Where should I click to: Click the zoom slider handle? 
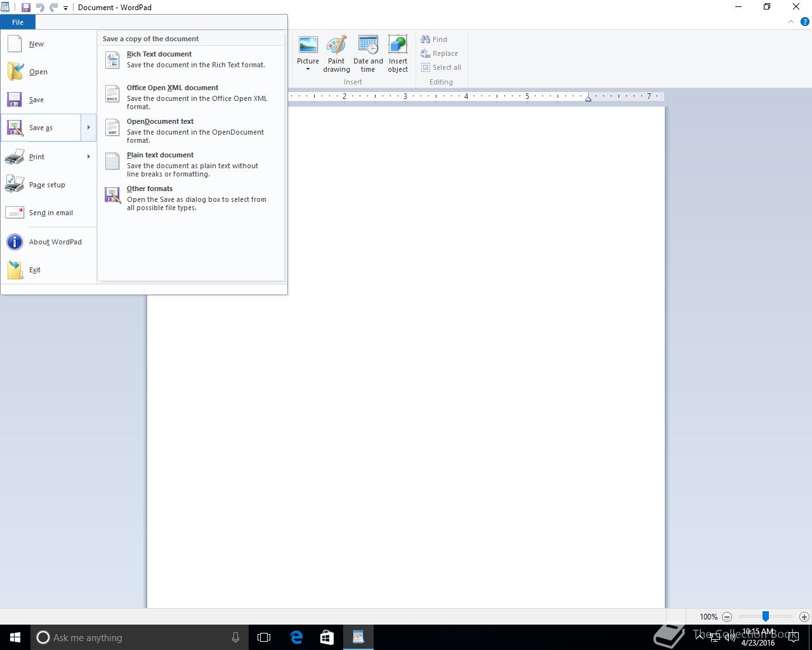pyautogui.click(x=766, y=616)
